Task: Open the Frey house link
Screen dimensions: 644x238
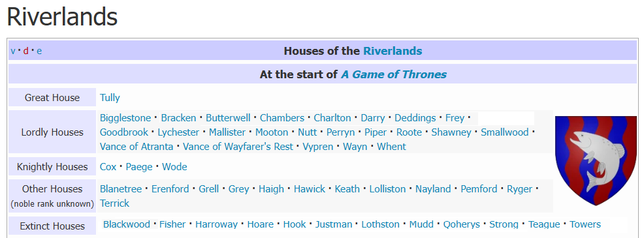Action: (455, 118)
